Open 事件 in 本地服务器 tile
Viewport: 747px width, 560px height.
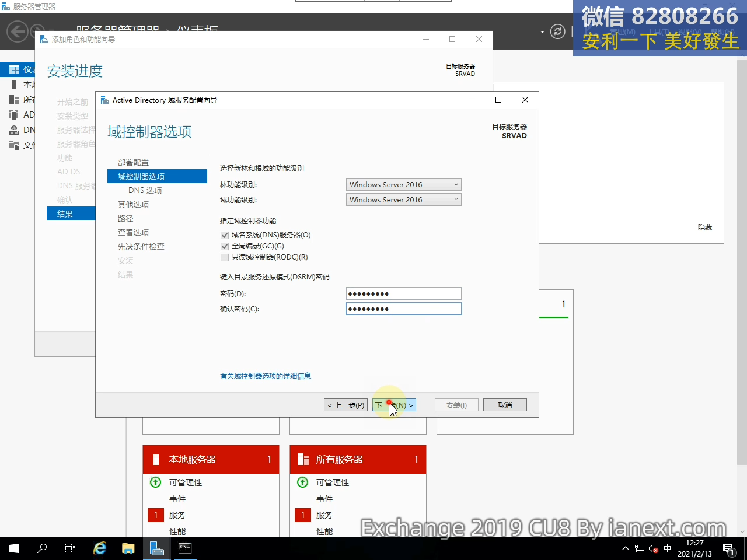[177, 499]
